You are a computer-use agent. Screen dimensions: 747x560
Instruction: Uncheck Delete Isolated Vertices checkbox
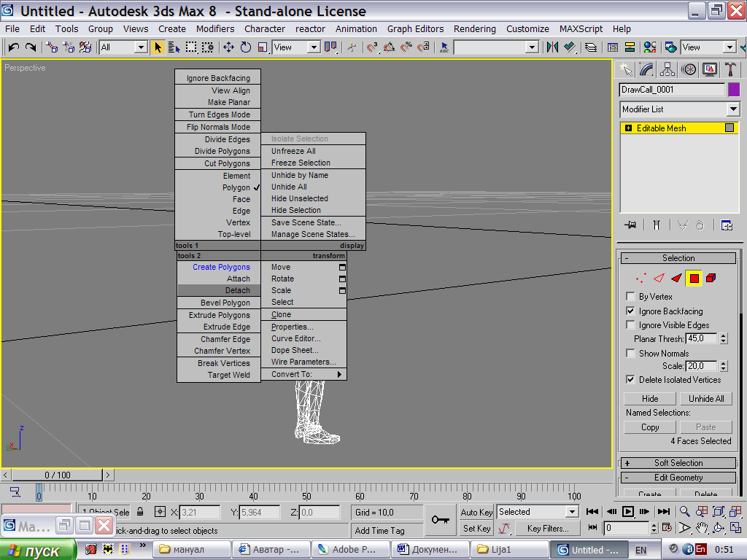pyautogui.click(x=630, y=379)
